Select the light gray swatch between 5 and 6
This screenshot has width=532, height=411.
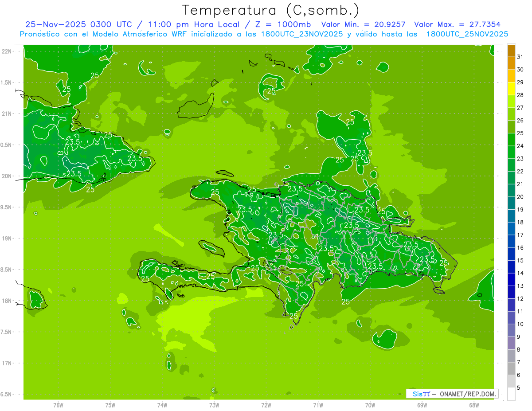click(x=511, y=381)
